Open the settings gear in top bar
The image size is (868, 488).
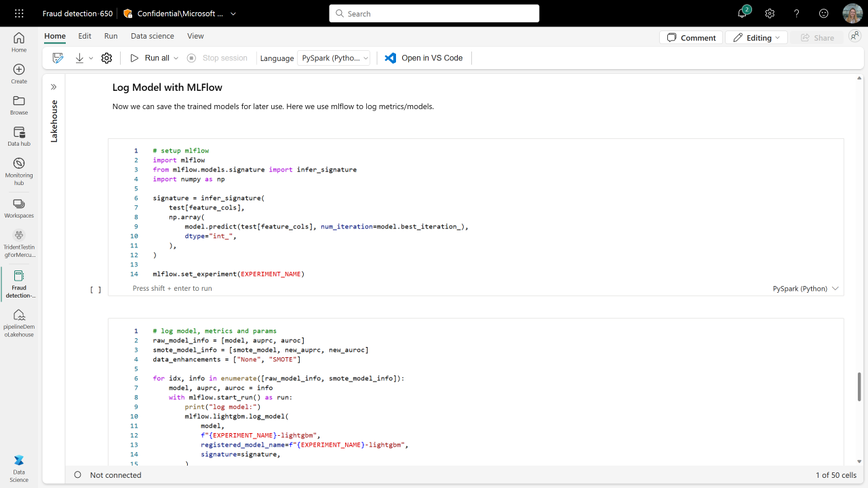click(x=770, y=14)
